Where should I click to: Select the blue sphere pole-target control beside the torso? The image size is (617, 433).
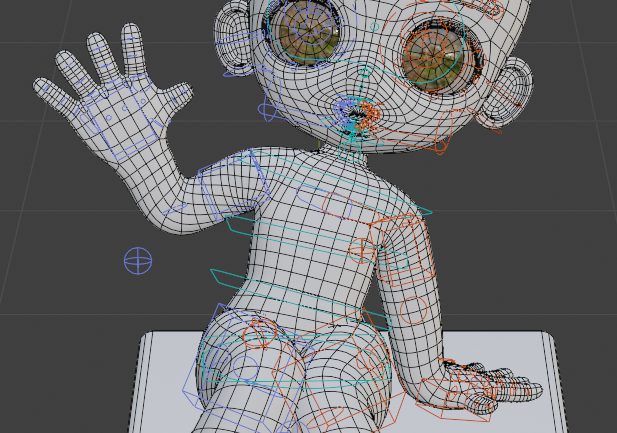pyautogui.click(x=138, y=261)
